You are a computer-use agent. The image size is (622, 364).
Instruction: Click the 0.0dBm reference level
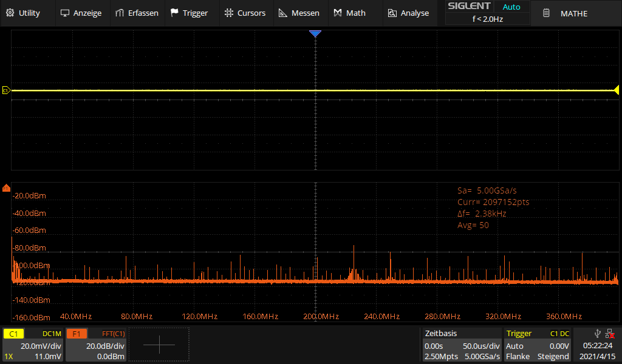pos(111,357)
